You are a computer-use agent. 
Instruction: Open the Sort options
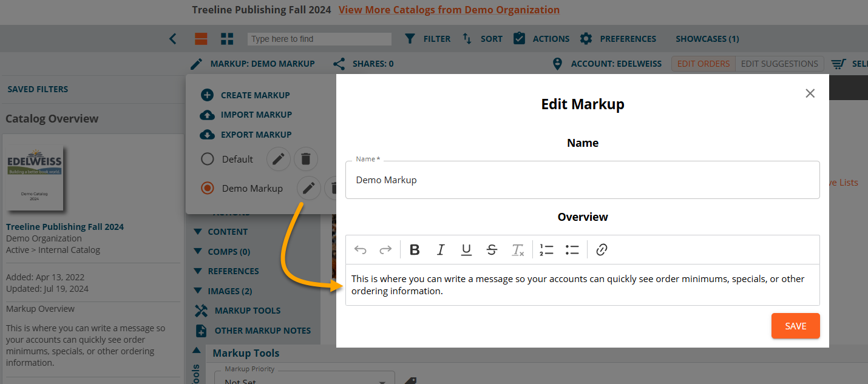[482, 39]
